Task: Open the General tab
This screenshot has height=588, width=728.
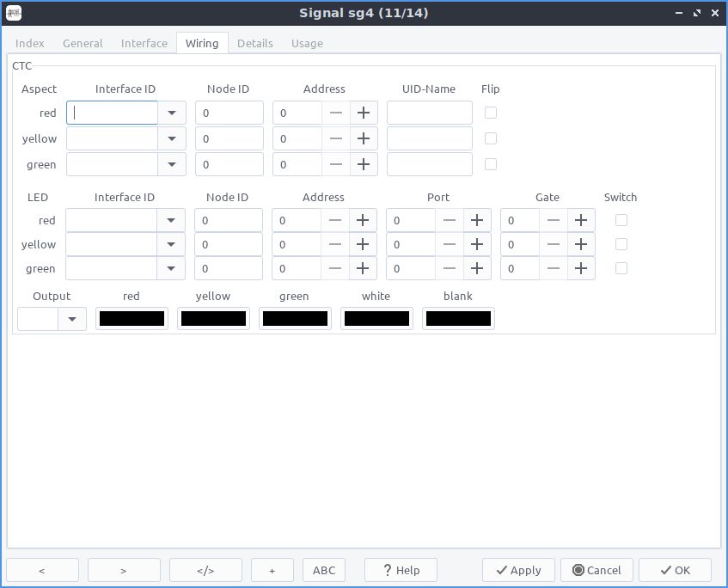Action: (x=83, y=43)
